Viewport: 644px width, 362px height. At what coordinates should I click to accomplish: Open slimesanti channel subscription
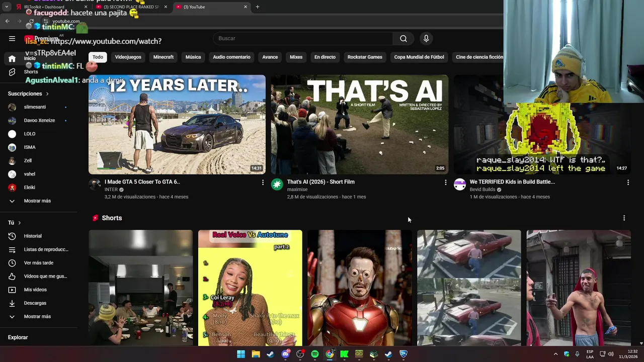pyautogui.click(x=38, y=107)
